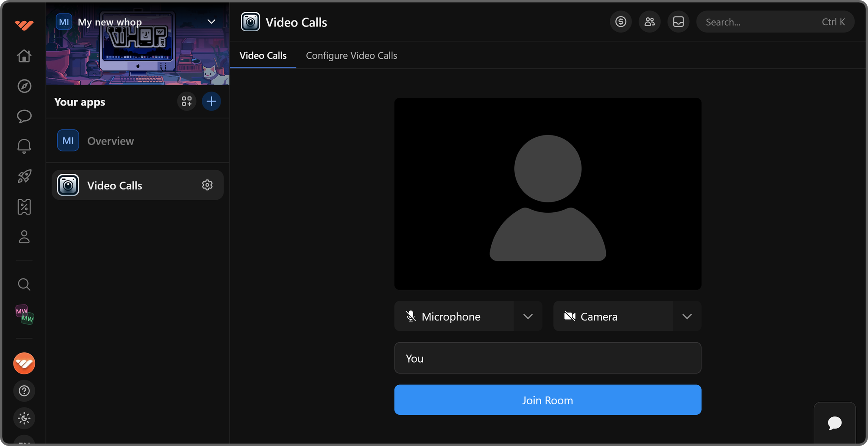868x446 pixels.
Task: Select the Discover compass icon
Action: pos(24,86)
